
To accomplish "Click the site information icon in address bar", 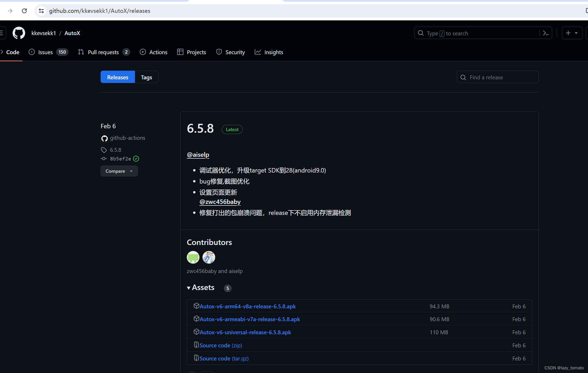I will pos(41,11).
